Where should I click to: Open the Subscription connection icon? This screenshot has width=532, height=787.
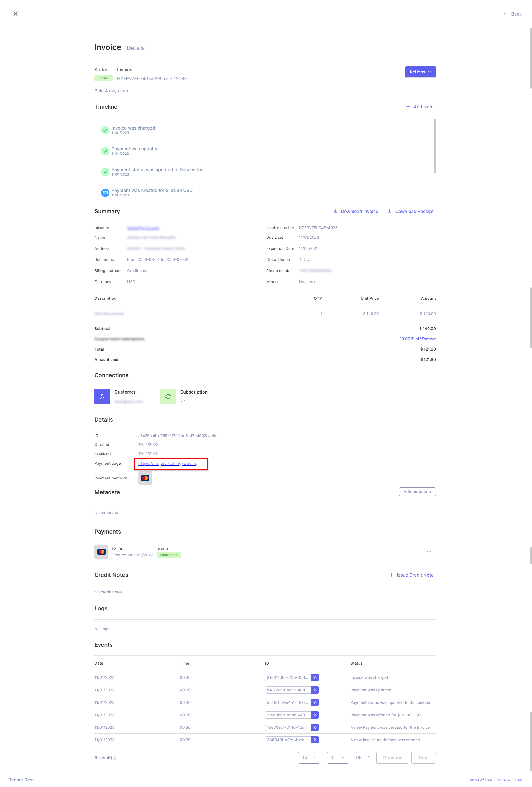pyautogui.click(x=168, y=396)
